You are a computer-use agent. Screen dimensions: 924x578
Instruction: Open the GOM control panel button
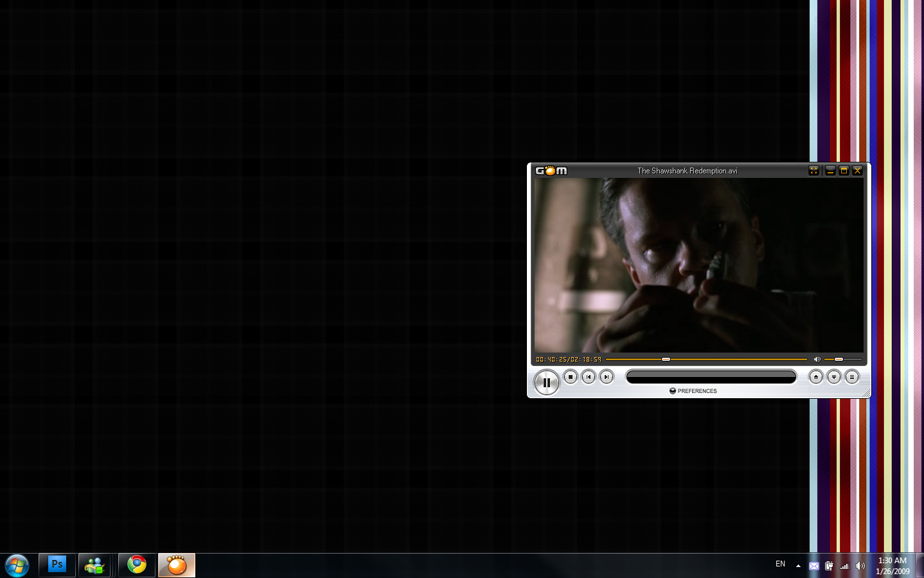834,377
